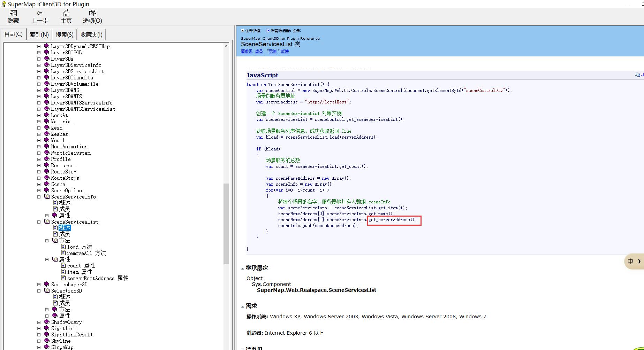Screen dimensions: 644x350
Task: Collapse the 方法 node under SceneServicesList
Action: pyautogui.click(x=47, y=241)
